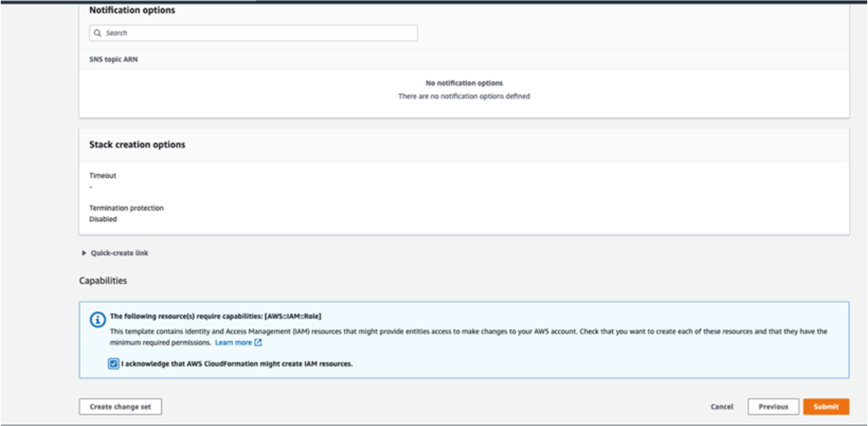This screenshot has width=868, height=426.
Task: Click the Quick-create link label
Action: click(120, 253)
